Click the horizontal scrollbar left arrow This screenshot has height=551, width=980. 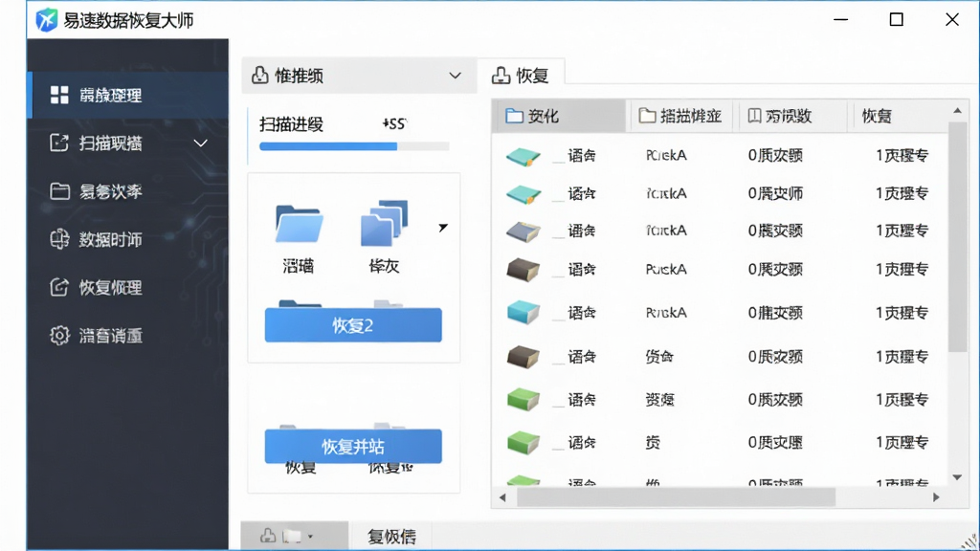pos(502,497)
